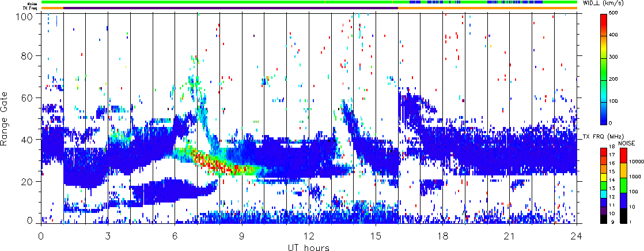Click the NOISE legend title
Image resolution: width=644 pixels, height=251 pixels.
pos(626,142)
